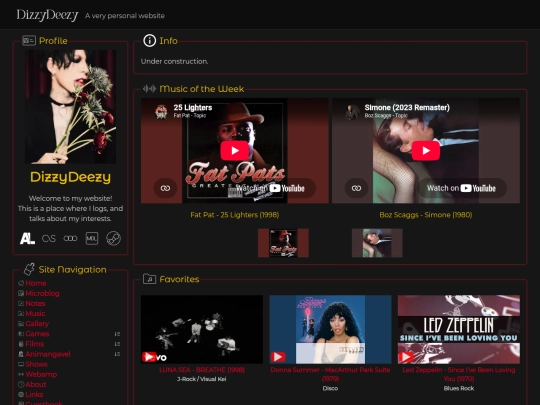Open About in site navigation
The height and width of the screenshot is (405, 540).
[36, 384]
